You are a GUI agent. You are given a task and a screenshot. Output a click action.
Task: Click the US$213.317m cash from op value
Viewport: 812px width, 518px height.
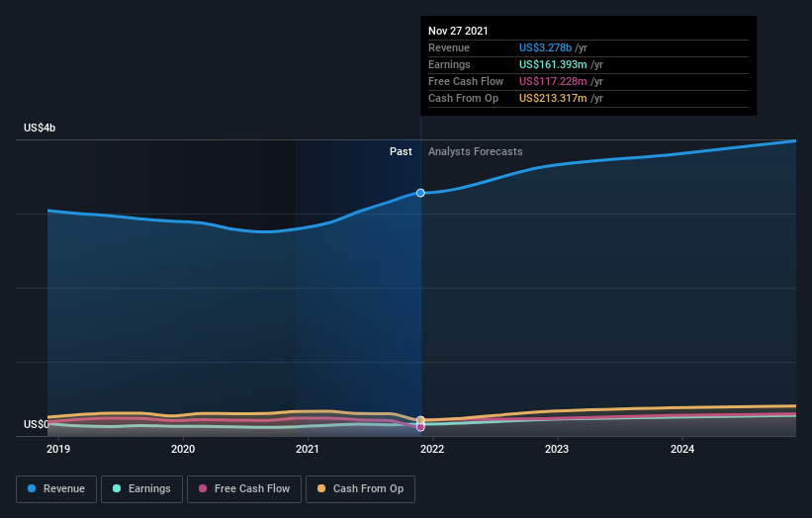pyautogui.click(x=553, y=98)
